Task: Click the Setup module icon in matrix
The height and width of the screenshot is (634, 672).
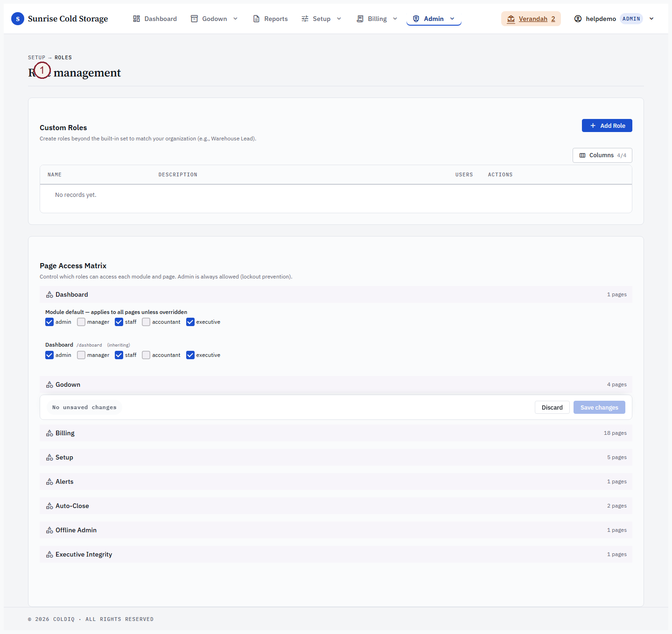Action: coord(49,457)
